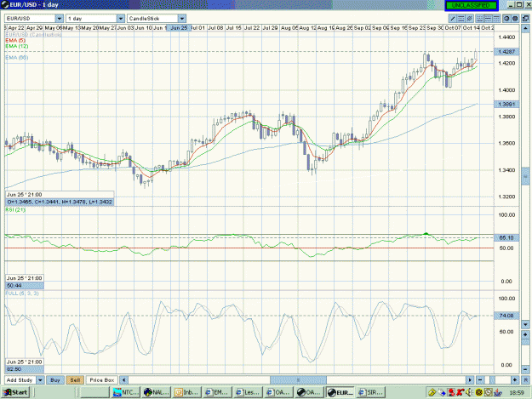This screenshot has width=532, height=399.
Task: Click the 1.3891 EMA value marker
Action: click(x=506, y=104)
